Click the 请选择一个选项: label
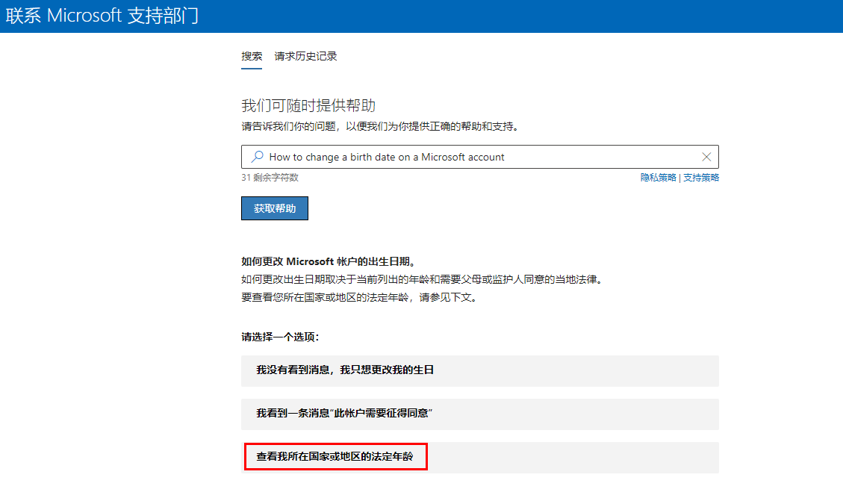Screen dimensions: 843x504 (x=280, y=337)
